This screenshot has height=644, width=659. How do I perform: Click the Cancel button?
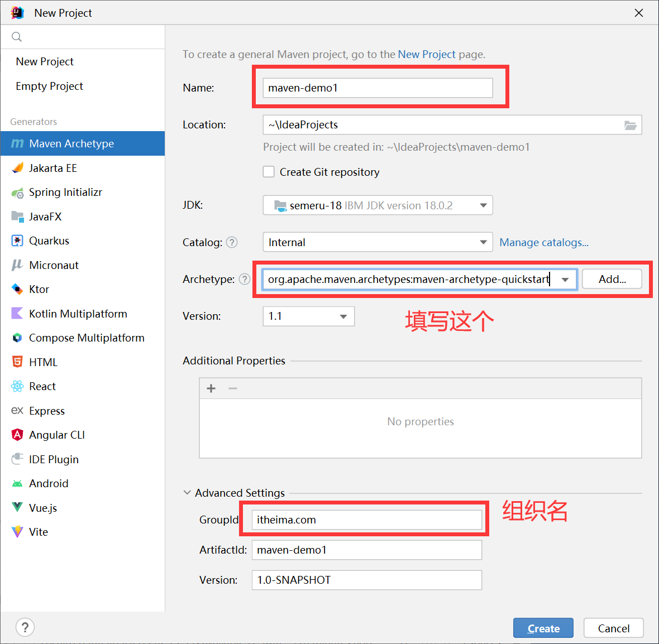pyautogui.click(x=614, y=628)
